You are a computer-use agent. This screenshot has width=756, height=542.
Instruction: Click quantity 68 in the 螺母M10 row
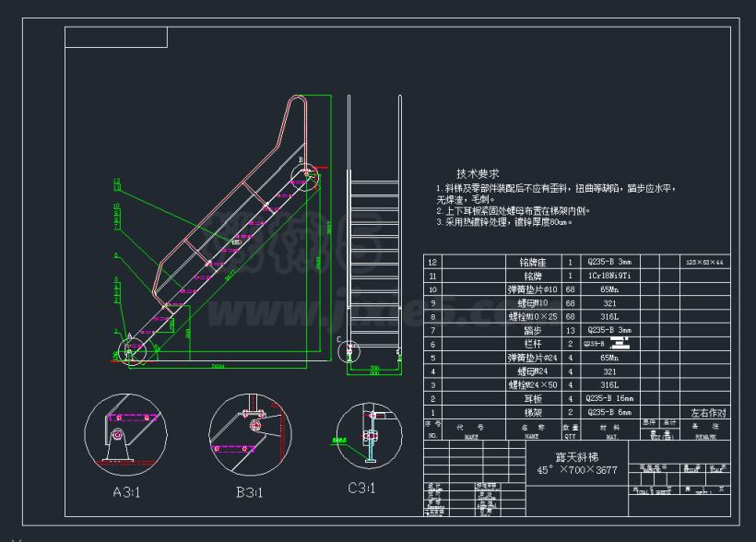point(571,303)
